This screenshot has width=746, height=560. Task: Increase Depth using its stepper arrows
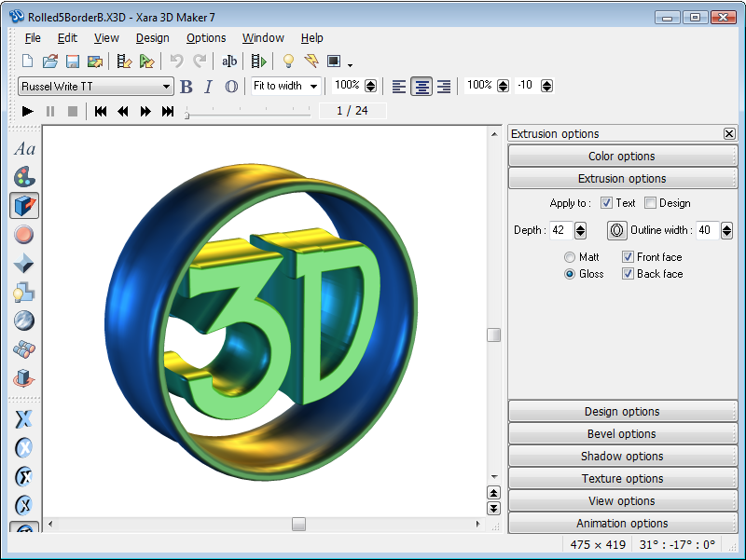[x=580, y=226]
